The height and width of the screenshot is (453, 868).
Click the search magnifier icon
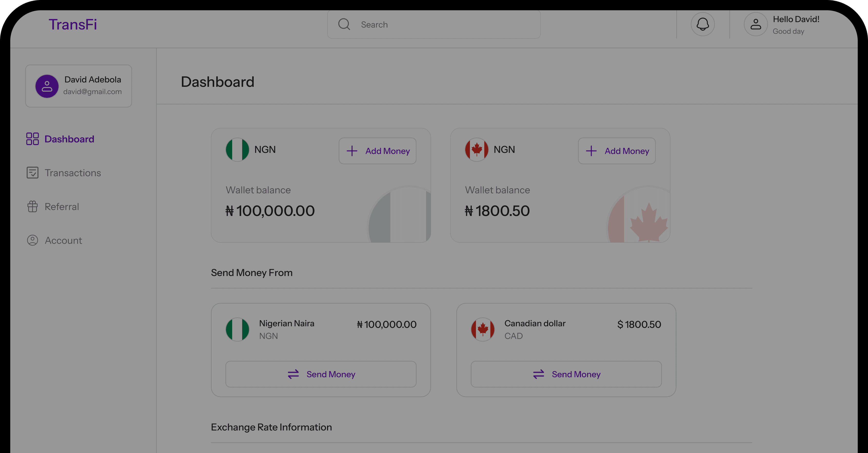344,24
